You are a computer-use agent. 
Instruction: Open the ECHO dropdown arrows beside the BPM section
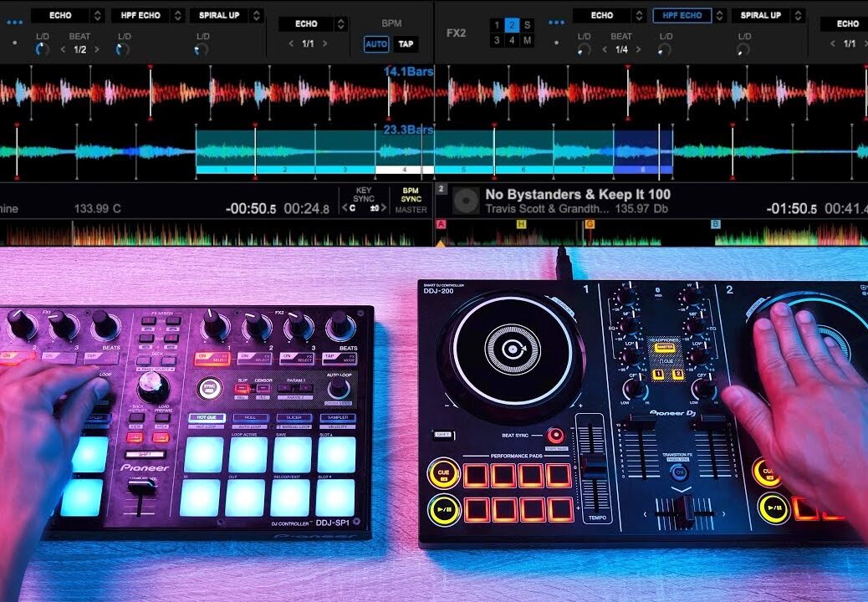point(341,23)
